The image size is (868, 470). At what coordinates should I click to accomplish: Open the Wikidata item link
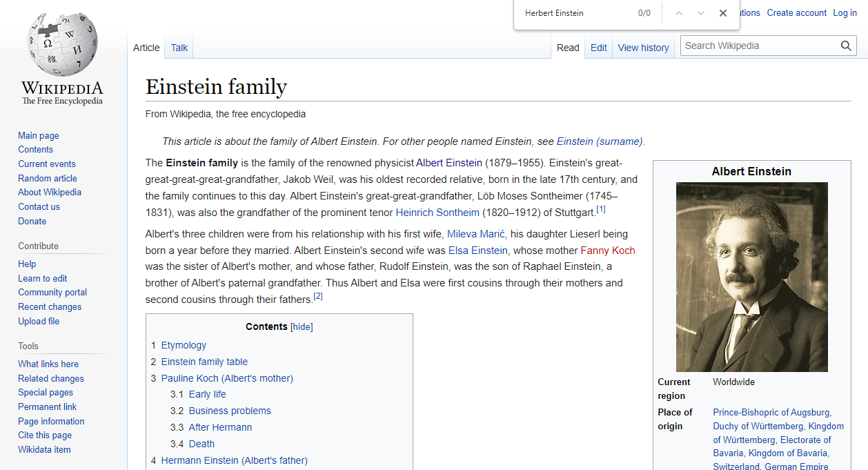point(44,450)
